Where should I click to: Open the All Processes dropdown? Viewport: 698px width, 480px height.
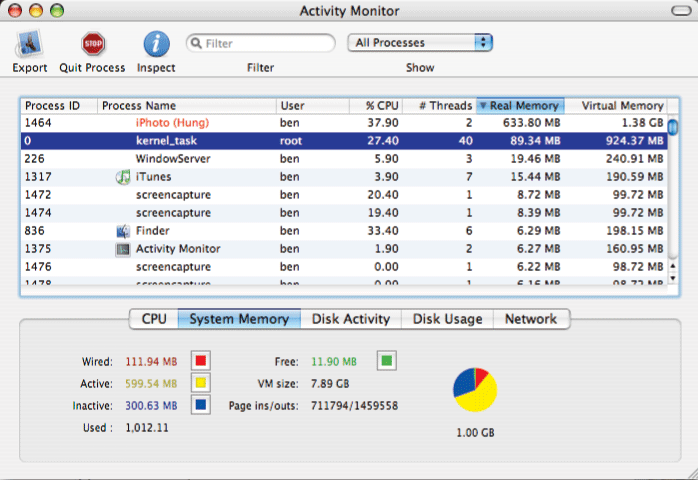coord(420,43)
